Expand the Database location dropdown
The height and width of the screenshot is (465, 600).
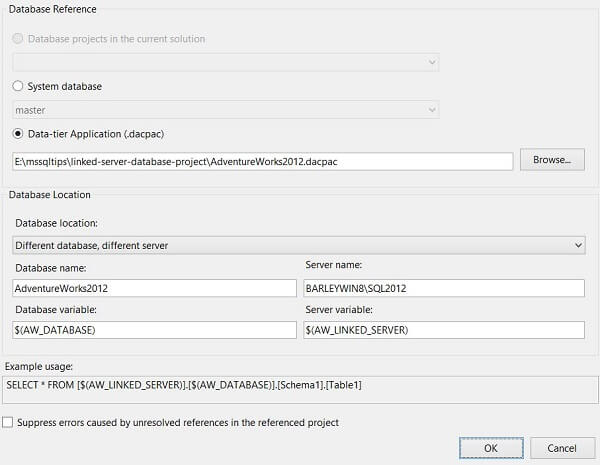(299, 245)
